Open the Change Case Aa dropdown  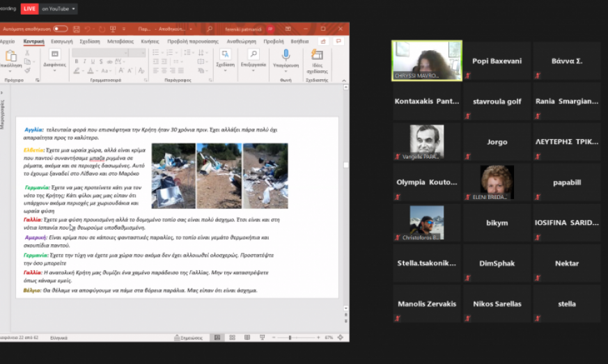click(x=105, y=71)
